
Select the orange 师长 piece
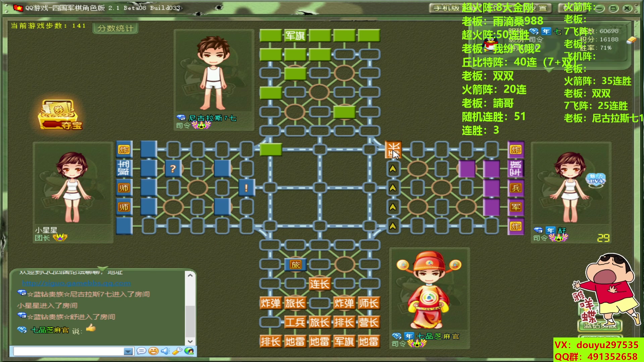click(x=369, y=303)
